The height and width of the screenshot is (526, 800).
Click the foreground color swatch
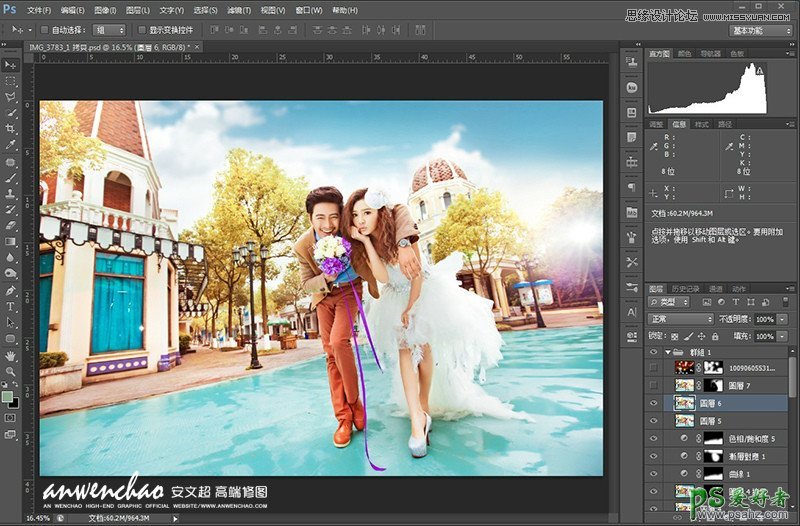(8, 396)
